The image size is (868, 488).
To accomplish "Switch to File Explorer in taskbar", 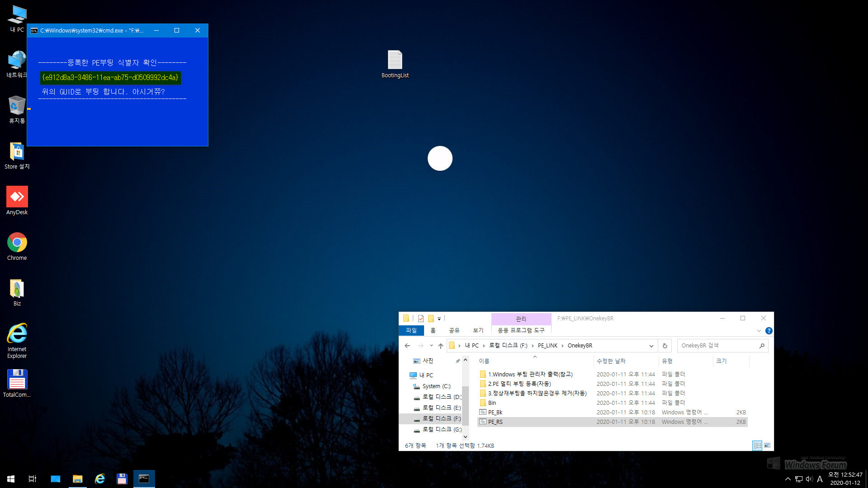I will [77, 479].
